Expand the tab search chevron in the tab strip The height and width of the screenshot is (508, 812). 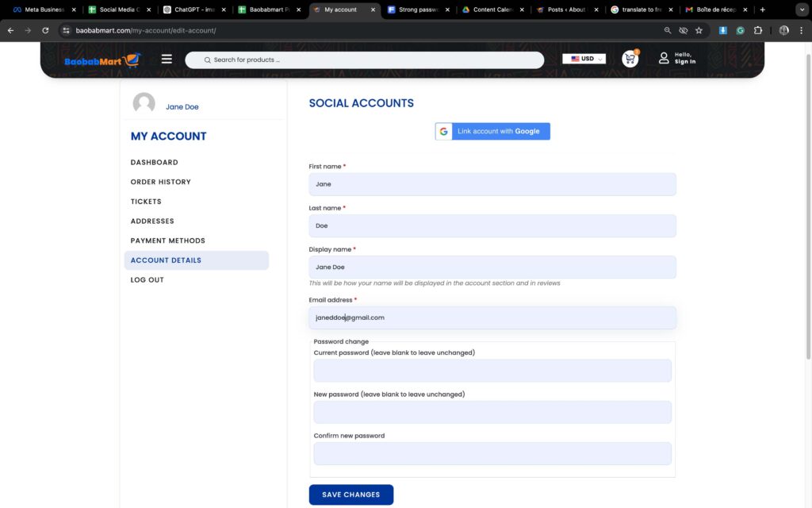click(801, 10)
